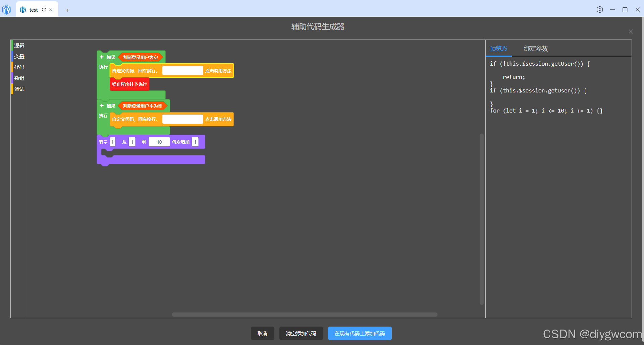Screen dimensions: 644x345
Task: Close the 辅助代码生成器 dialog with X
Action: [631, 31]
